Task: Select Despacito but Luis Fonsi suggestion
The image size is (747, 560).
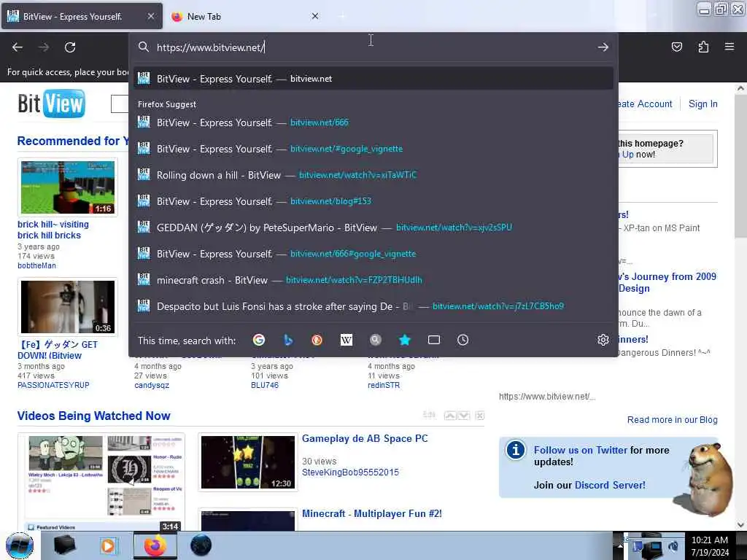Action: pyautogui.click(x=373, y=306)
